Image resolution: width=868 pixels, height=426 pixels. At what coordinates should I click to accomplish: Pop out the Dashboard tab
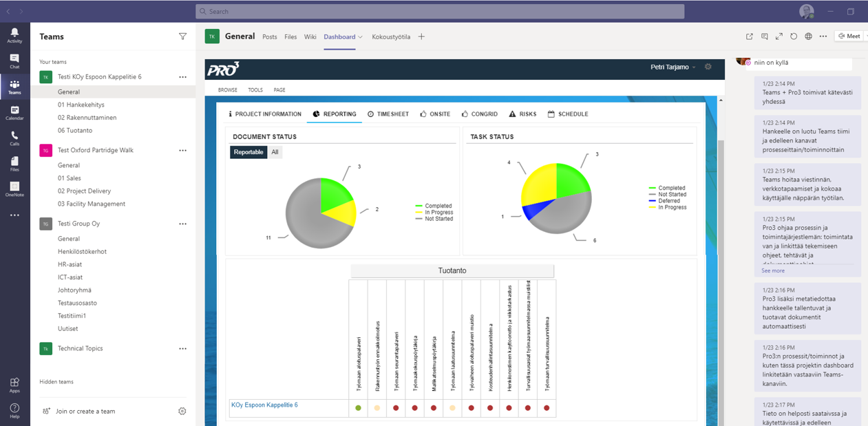750,36
